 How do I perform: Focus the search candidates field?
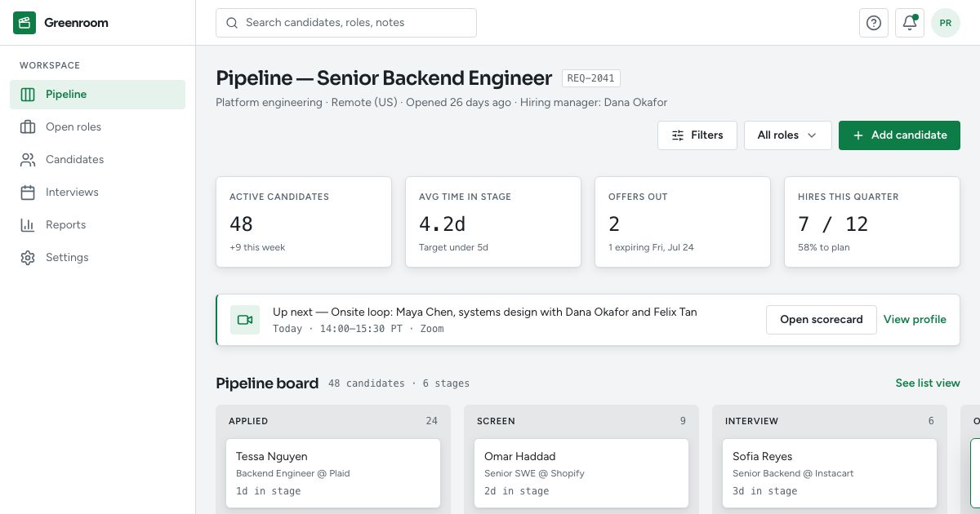(346, 23)
